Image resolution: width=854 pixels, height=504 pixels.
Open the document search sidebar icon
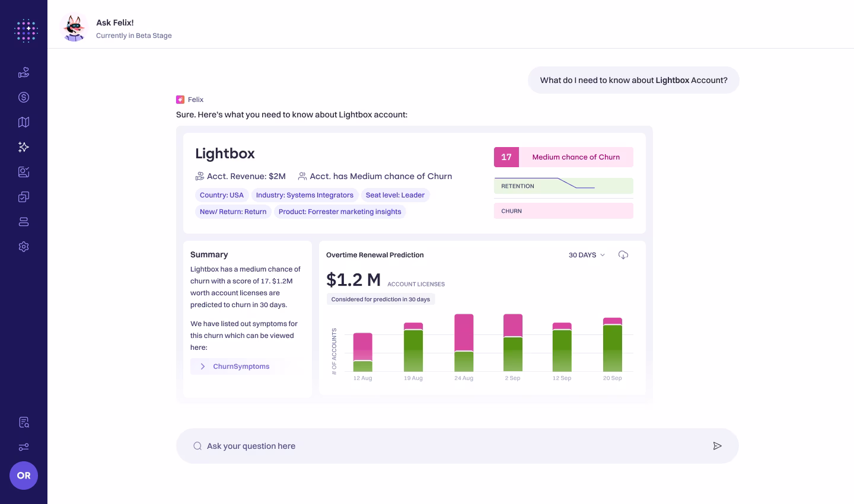(x=24, y=422)
